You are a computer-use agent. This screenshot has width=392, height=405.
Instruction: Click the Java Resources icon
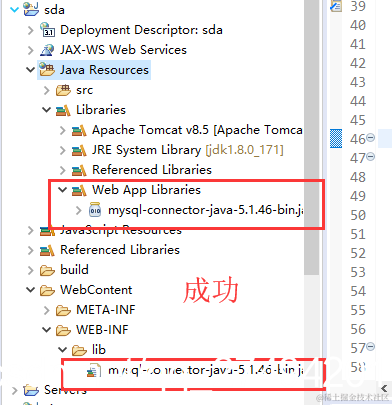tap(47, 69)
